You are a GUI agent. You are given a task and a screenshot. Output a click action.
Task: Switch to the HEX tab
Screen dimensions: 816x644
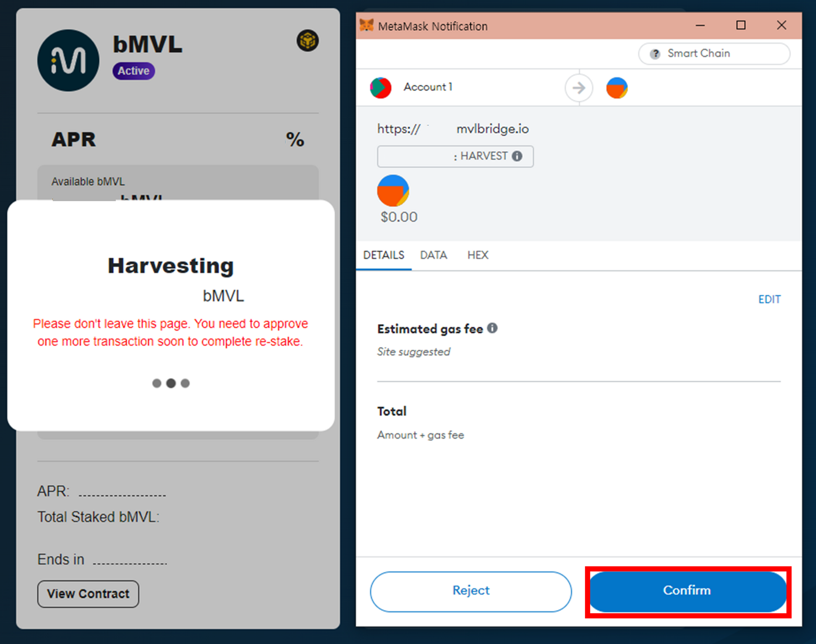click(477, 255)
